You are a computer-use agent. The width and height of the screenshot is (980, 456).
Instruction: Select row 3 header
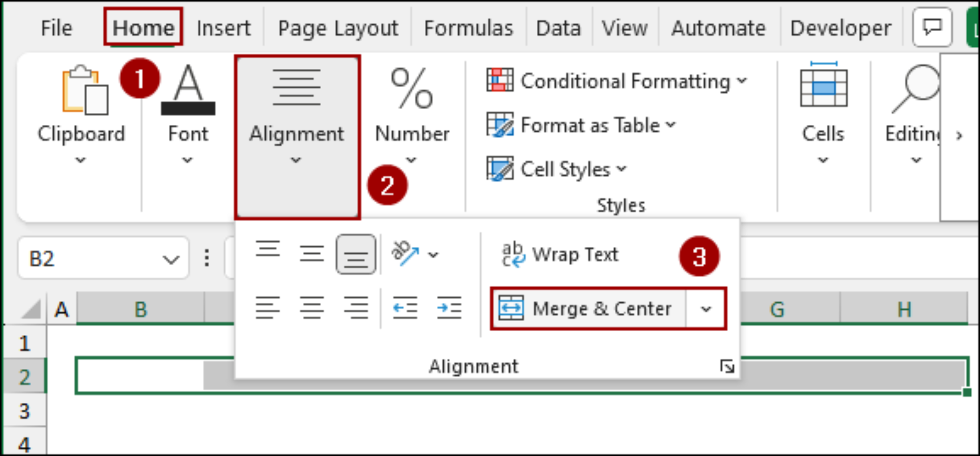[24, 411]
